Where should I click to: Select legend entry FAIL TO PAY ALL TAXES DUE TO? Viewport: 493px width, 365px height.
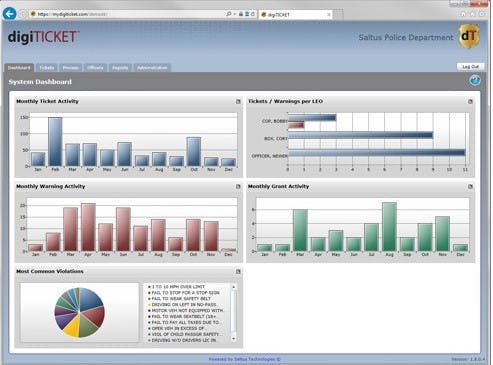[184, 323]
